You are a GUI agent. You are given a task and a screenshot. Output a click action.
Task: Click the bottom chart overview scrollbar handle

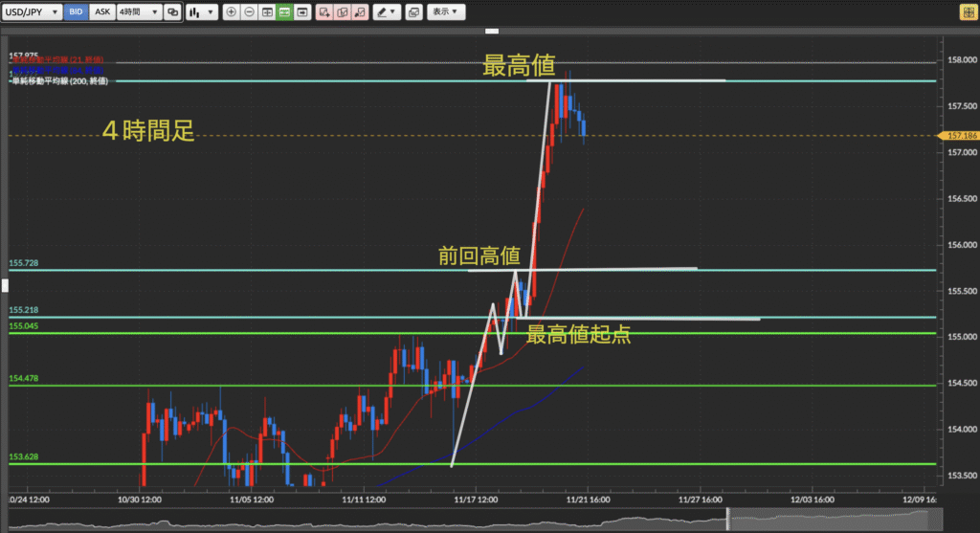click(x=727, y=520)
